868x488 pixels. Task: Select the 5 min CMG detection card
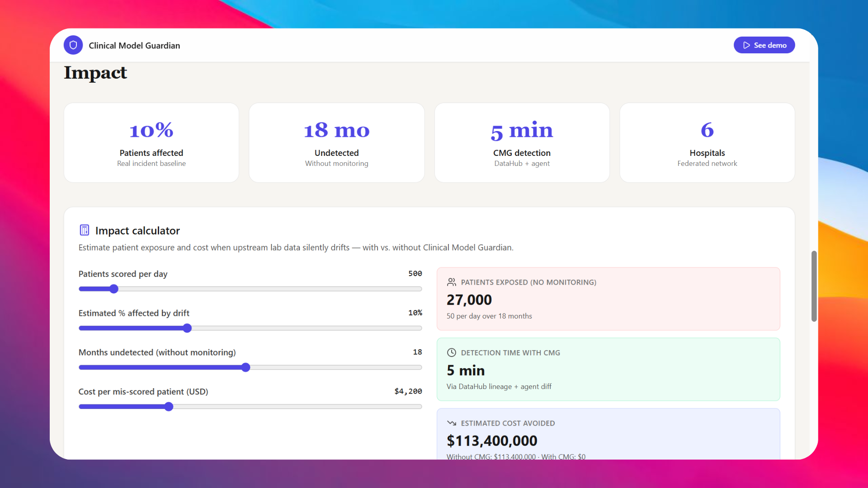click(522, 143)
